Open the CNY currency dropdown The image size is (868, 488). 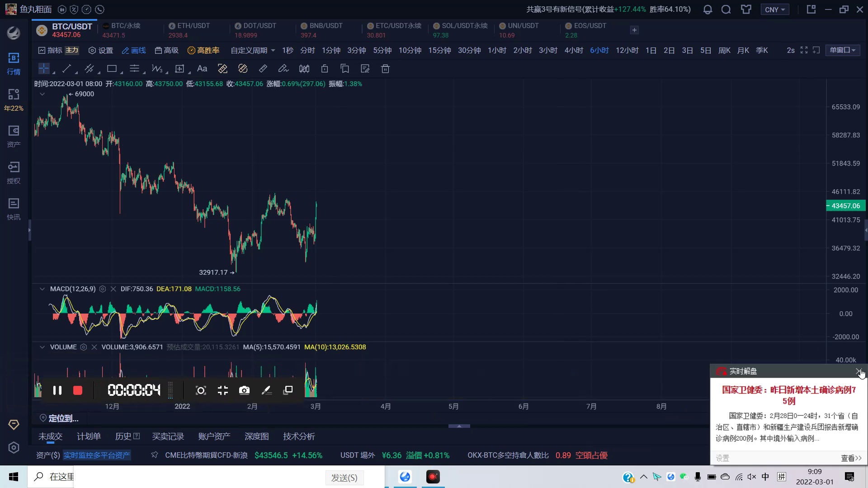774,9
